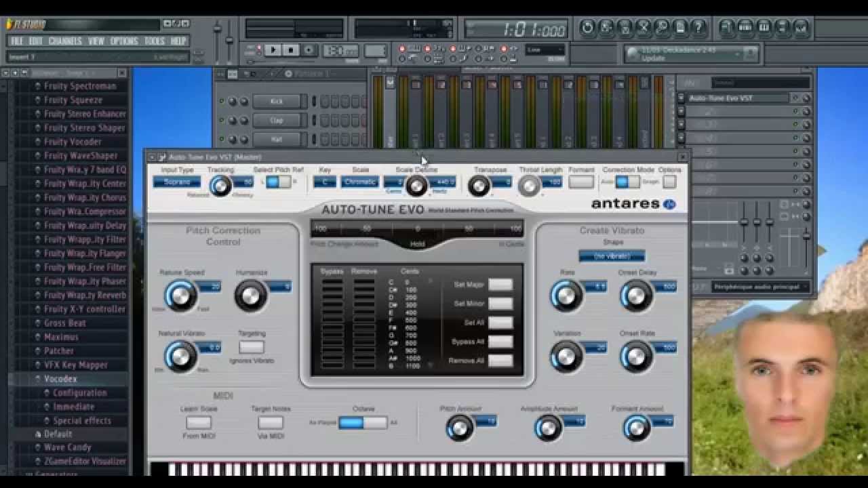Click the Onset Delay knob
This screenshot has width=868, height=488.
point(636,296)
